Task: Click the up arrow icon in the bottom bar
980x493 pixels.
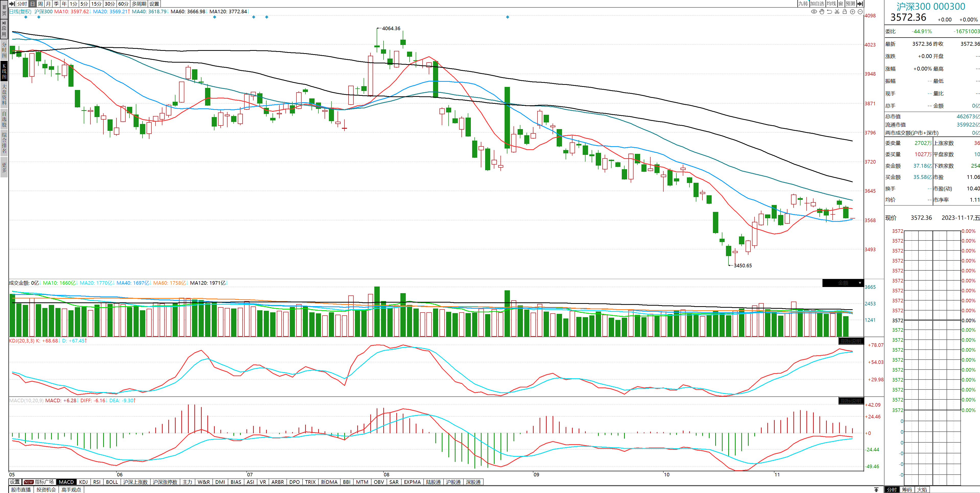Action: point(876,490)
